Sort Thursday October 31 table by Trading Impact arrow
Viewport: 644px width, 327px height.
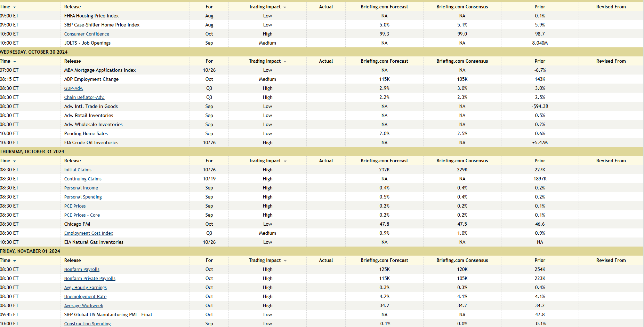coord(285,161)
